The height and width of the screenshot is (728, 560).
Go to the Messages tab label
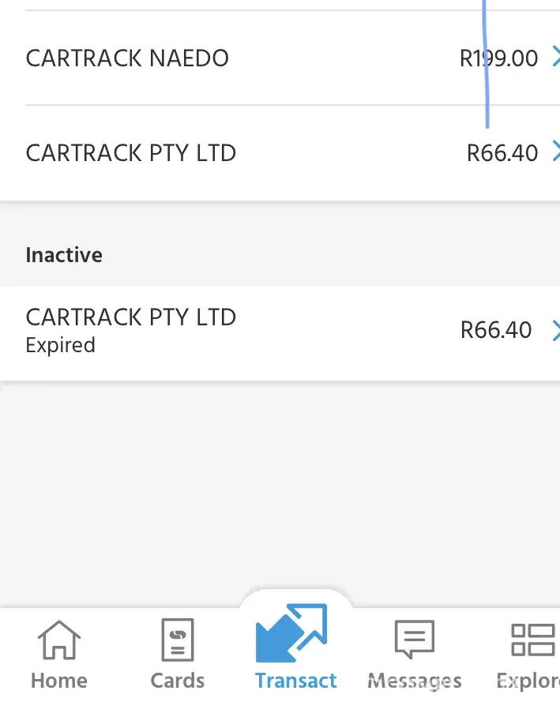coord(415,681)
